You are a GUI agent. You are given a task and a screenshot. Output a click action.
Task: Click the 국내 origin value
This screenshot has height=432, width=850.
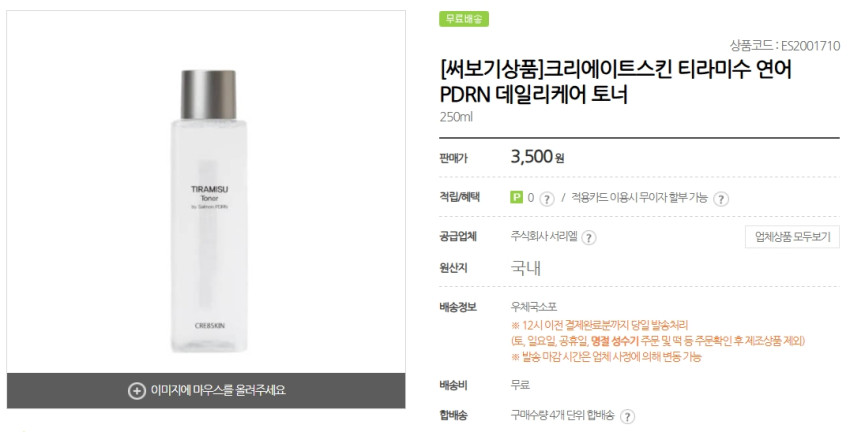(526, 268)
